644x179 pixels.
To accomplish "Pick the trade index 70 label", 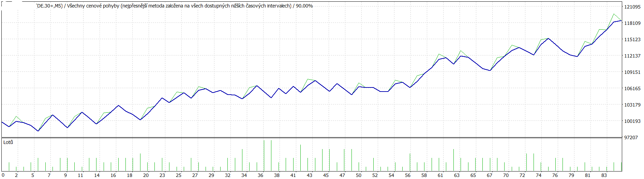I will pyautogui.click(x=506, y=175).
